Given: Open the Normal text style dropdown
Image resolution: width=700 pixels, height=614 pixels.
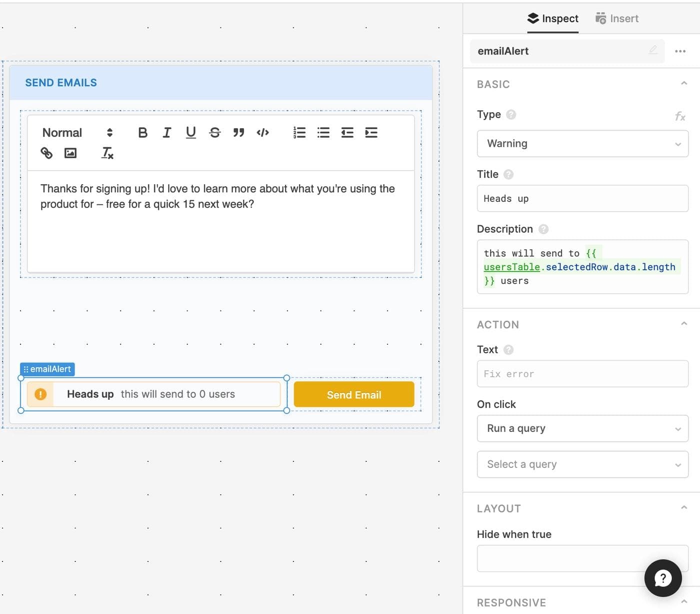Looking at the screenshot, I should [x=77, y=133].
